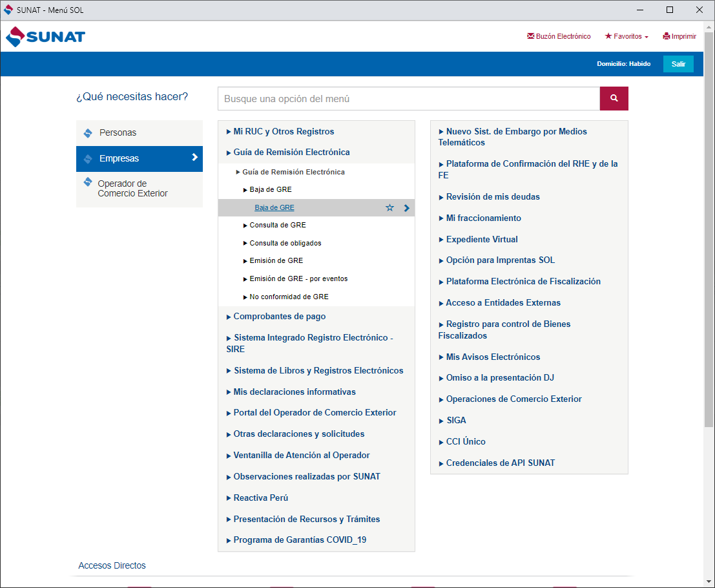Expand Plataforma de Confirmación del RHE
Screen dimensions: 715x588
528,169
